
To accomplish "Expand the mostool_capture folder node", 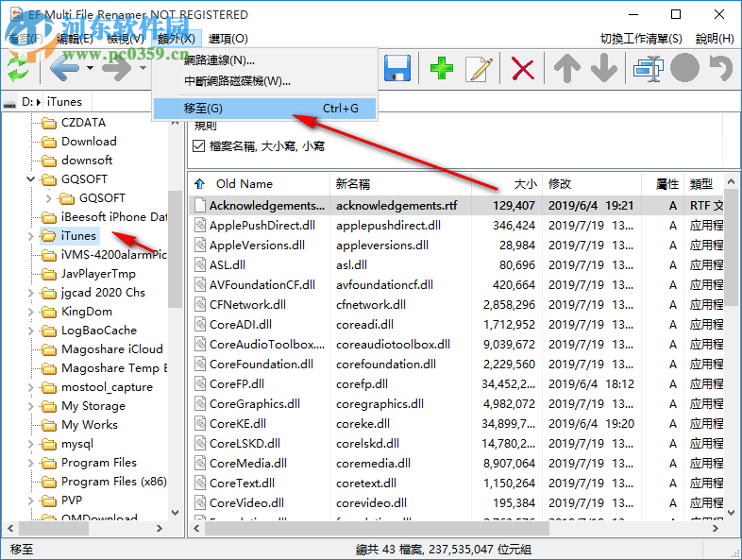I will [31, 387].
